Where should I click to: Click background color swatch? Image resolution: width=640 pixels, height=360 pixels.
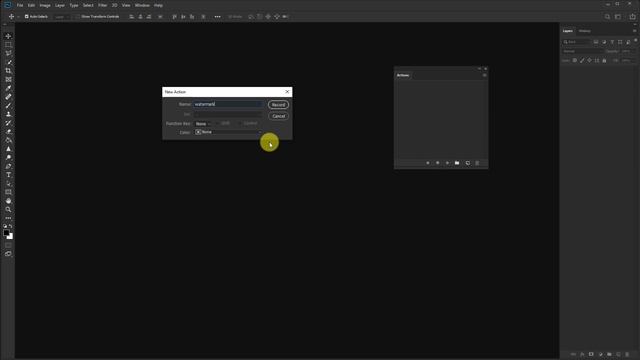(11, 237)
